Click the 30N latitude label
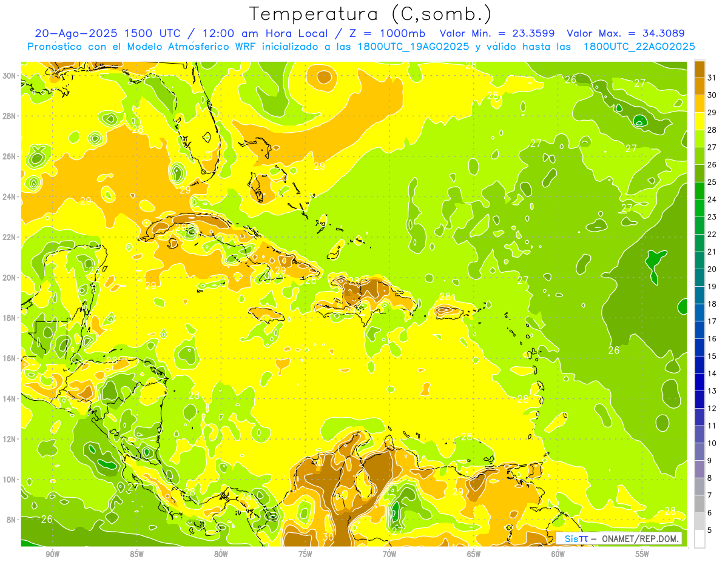Image resolution: width=728 pixels, height=562 pixels. [x=9, y=75]
